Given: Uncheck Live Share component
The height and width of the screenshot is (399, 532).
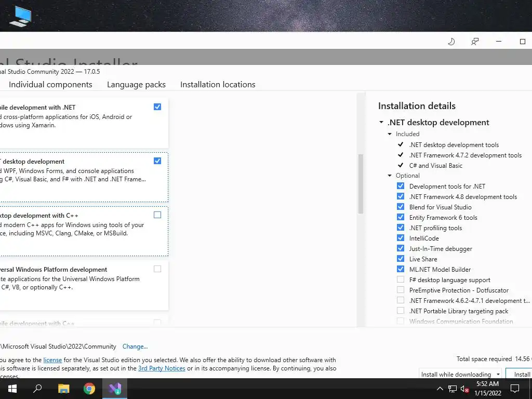Looking at the screenshot, I should pos(401,259).
